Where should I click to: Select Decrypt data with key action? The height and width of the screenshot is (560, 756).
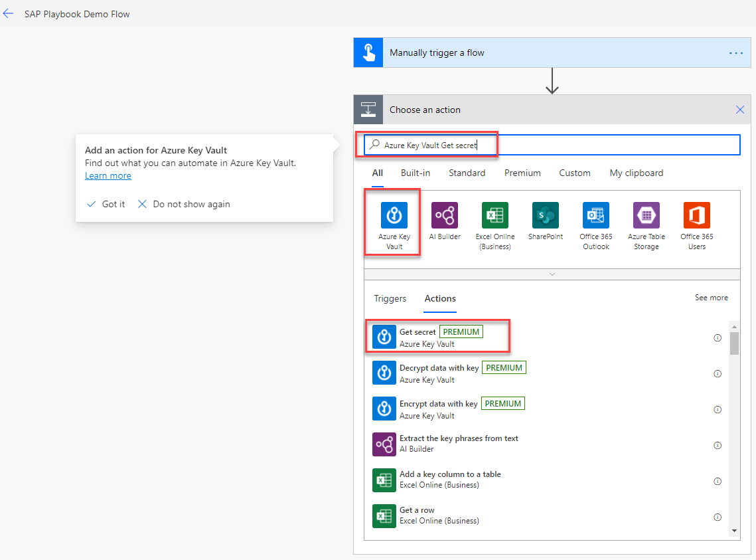[x=547, y=373]
